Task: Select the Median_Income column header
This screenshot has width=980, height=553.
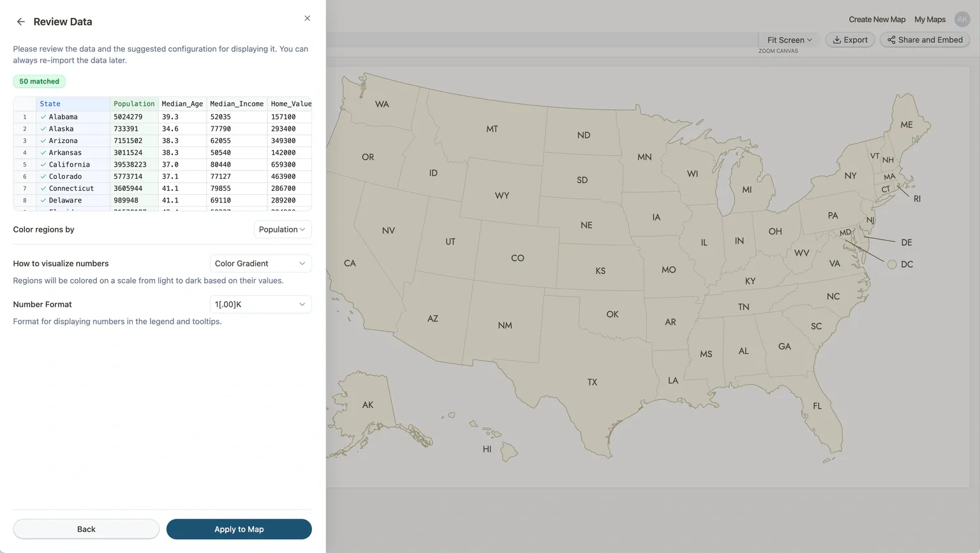Action: click(237, 103)
